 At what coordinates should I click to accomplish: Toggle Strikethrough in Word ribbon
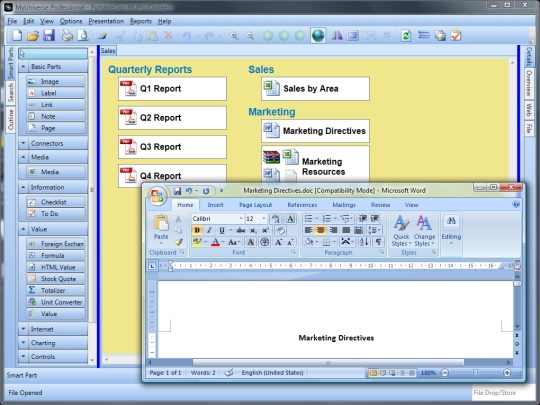point(241,230)
